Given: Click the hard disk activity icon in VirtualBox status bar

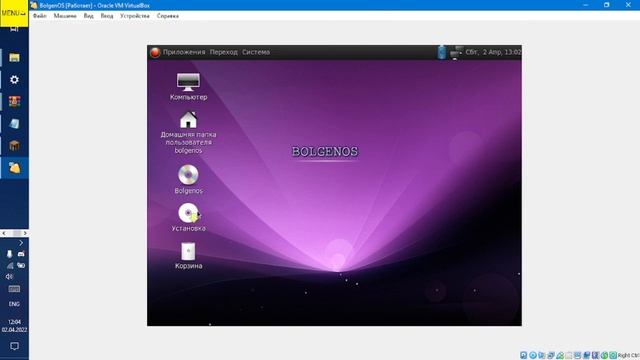Looking at the screenshot, I should pyautogui.click(x=523, y=356).
